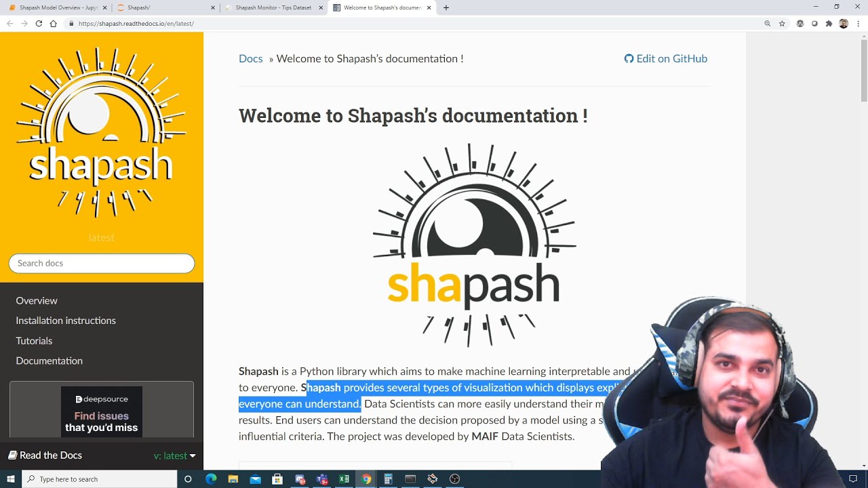Open Installation instructions in the sidebar
This screenshot has height=488, width=868.
tap(66, 321)
